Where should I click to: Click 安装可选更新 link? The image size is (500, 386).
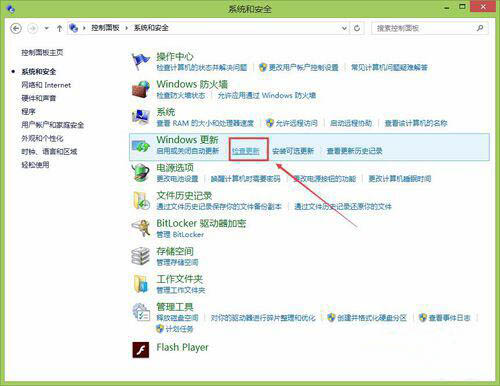point(293,151)
